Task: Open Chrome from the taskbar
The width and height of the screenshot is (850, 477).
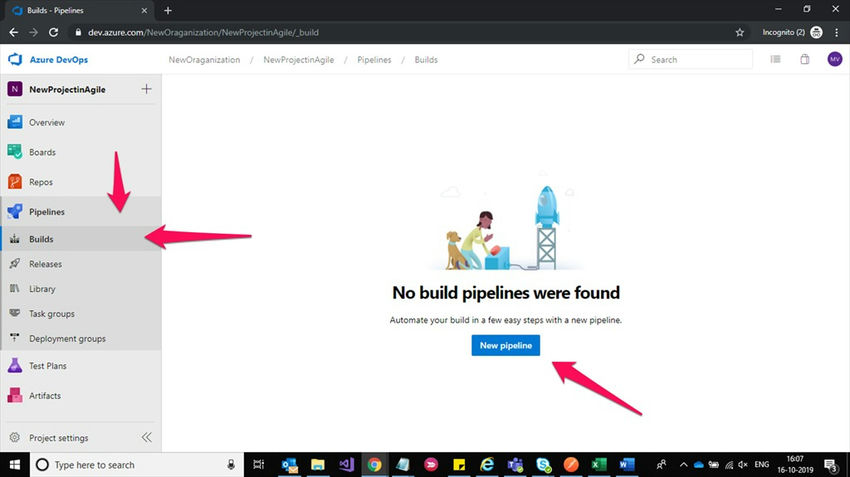Action: pos(374,465)
